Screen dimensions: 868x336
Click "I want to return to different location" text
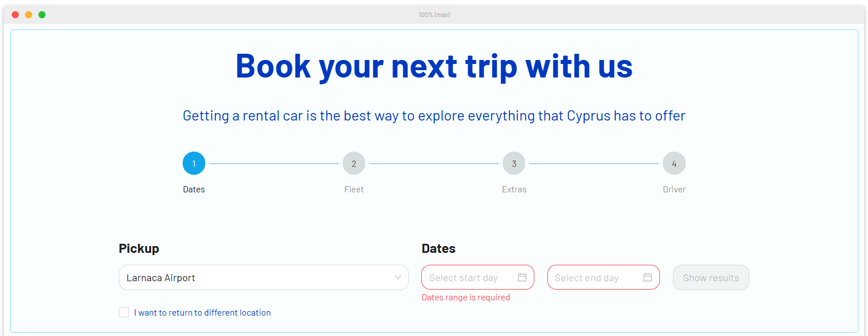pos(202,313)
